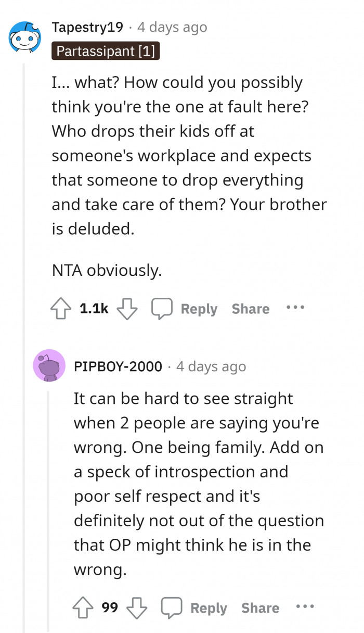Click Reply text on Tapestry19's comment
364x633 pixels.
(199, 309)
